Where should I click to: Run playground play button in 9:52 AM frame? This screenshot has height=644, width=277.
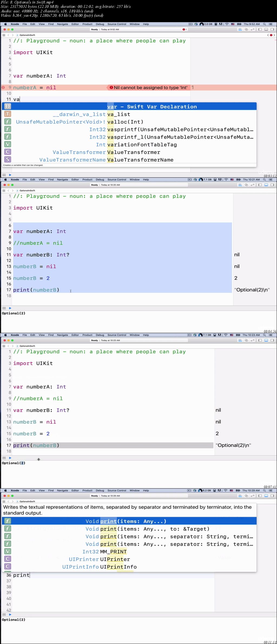[x=10, y=175]
